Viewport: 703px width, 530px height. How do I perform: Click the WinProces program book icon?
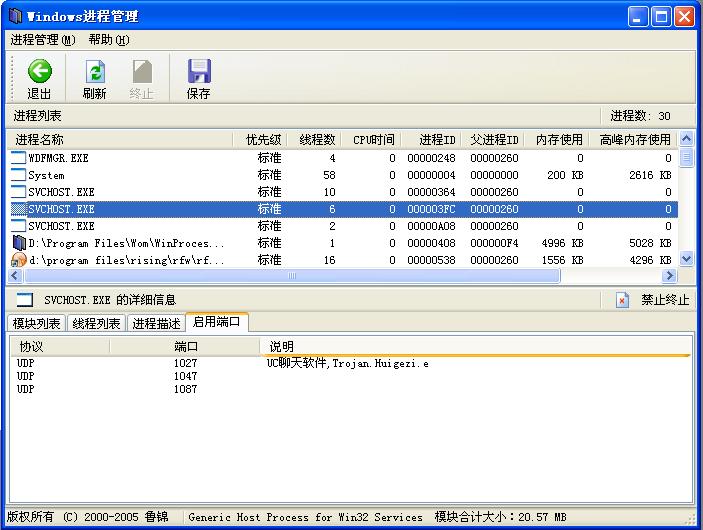coord(18,243)
